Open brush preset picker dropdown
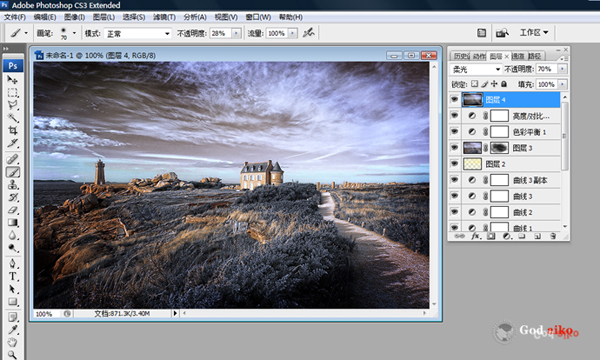The image size is (600, 360). [x=74, y=33]
